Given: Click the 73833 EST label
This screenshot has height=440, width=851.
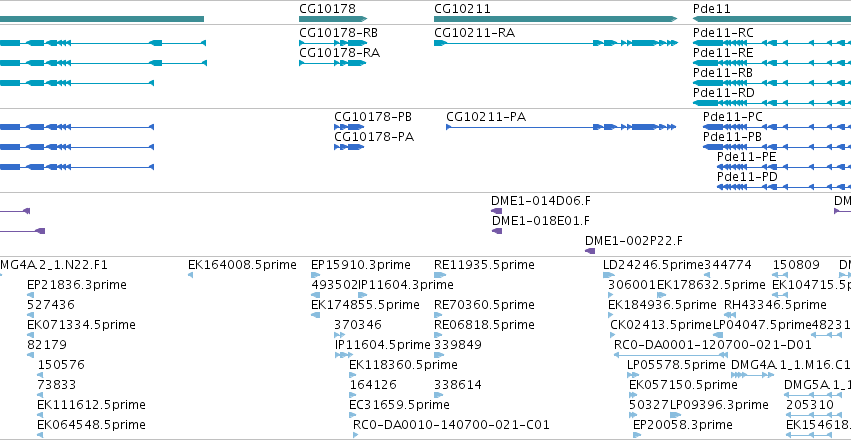Looking at the screenshot, I should coord(56,385).
